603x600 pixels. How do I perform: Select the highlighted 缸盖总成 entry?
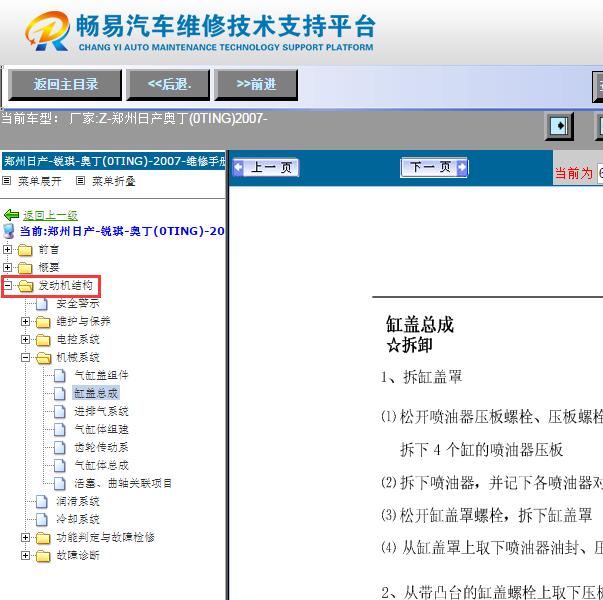pyautogui.click(x=96, y=393)
